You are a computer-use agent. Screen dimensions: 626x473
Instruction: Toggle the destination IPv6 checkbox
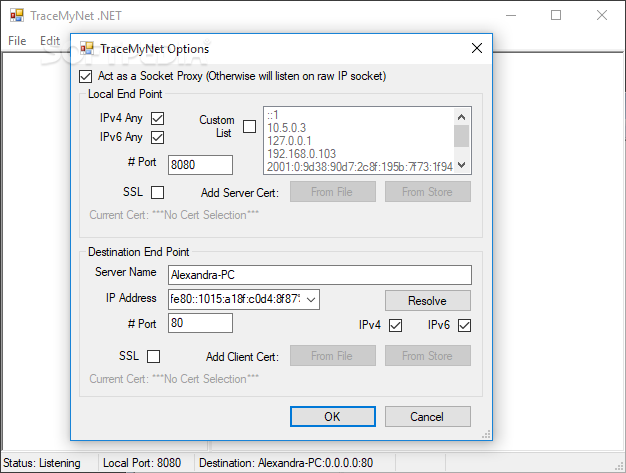pyautogui.click(x=464, y=325)
